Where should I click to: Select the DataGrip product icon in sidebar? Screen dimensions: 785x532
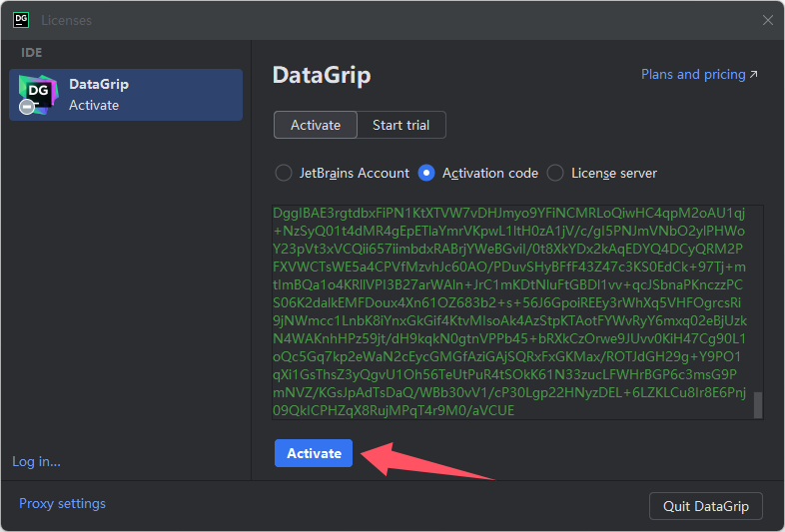(x=38, y=95)
